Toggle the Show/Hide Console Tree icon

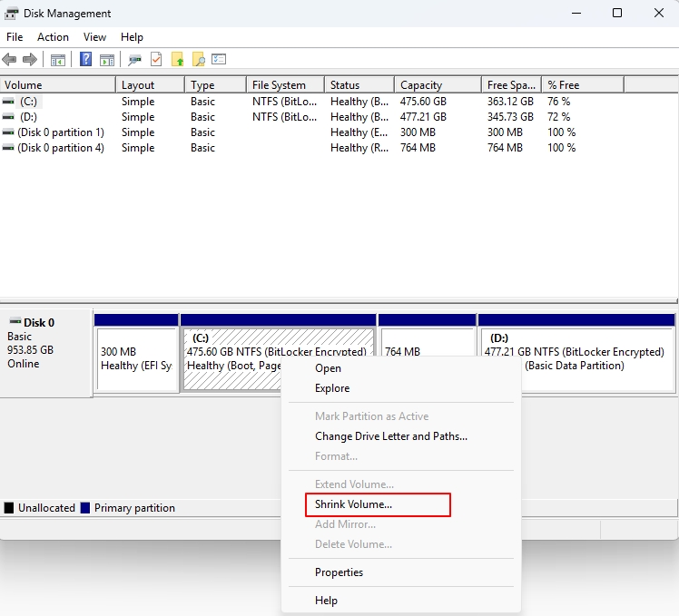pos(58,60)
